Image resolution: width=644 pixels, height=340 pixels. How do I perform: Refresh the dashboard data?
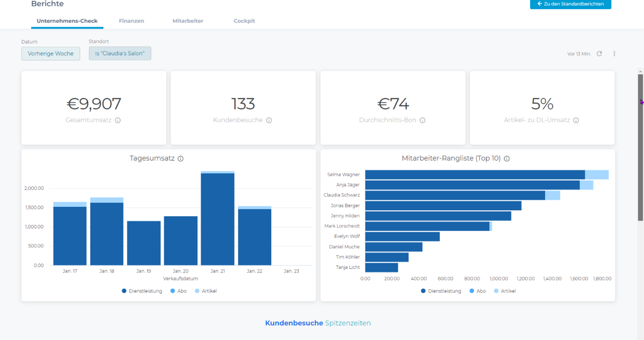599,54
